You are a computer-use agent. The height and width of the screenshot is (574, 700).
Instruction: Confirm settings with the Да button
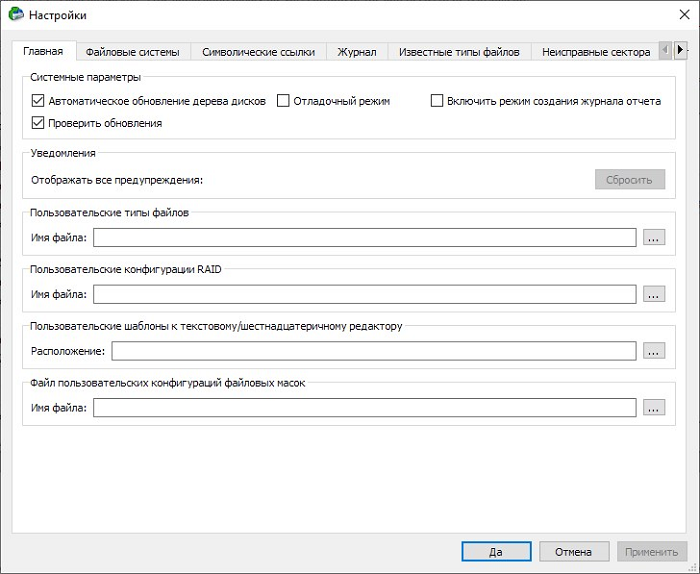496,552
